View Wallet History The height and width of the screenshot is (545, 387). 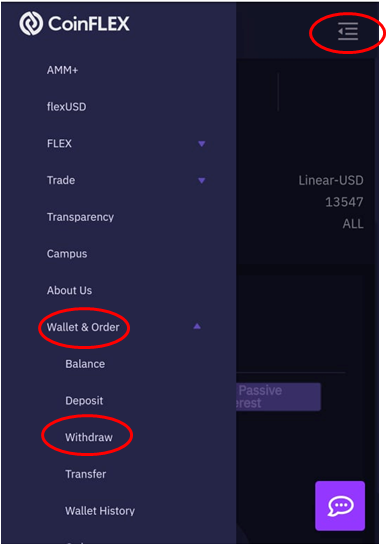coord(100,511)
